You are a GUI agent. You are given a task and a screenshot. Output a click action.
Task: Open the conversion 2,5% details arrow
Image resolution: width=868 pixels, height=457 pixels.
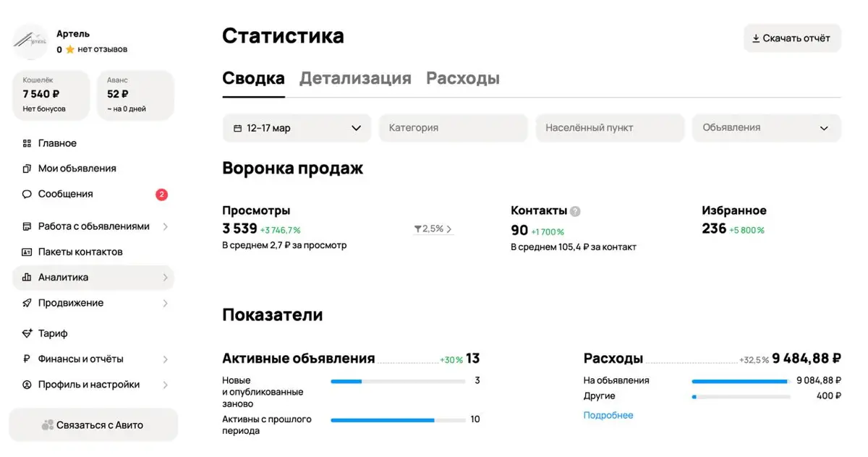tap(449, 229)
